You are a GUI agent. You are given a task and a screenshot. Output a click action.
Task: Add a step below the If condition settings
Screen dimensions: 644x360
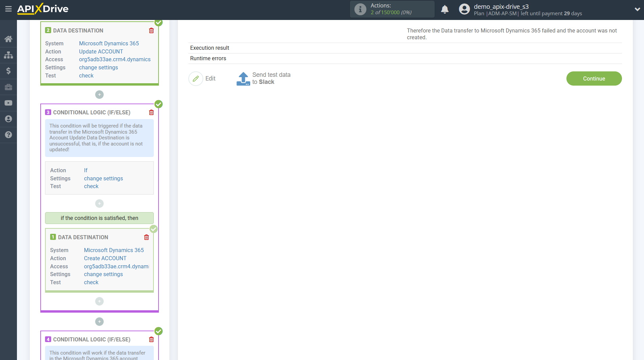coord(99,203)
